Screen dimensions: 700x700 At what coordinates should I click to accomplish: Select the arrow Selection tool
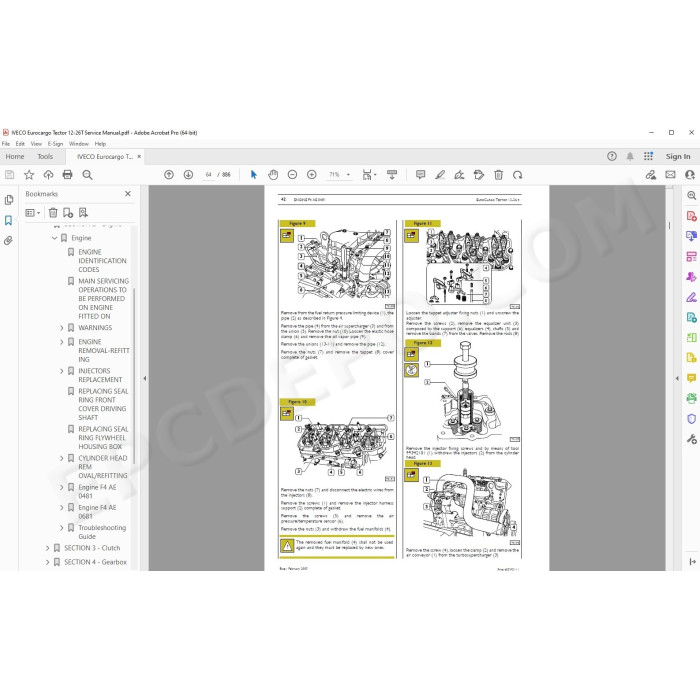pyautogui.click(x=254, y=175)
